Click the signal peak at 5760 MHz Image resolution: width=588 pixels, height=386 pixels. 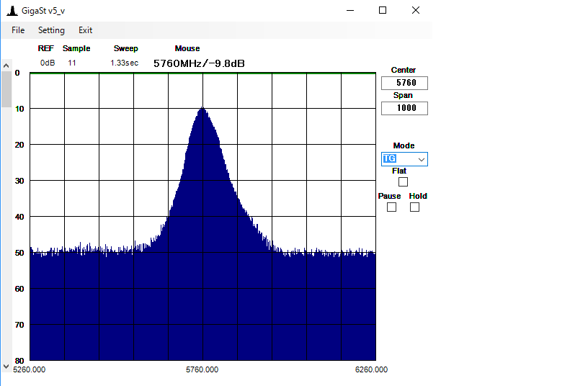202,109
